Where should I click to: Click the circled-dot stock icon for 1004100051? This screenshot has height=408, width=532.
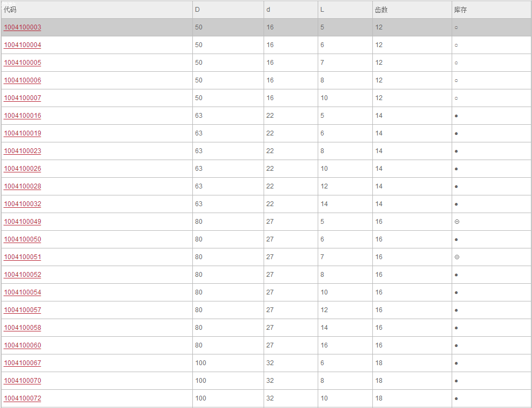tap(456, 256)
